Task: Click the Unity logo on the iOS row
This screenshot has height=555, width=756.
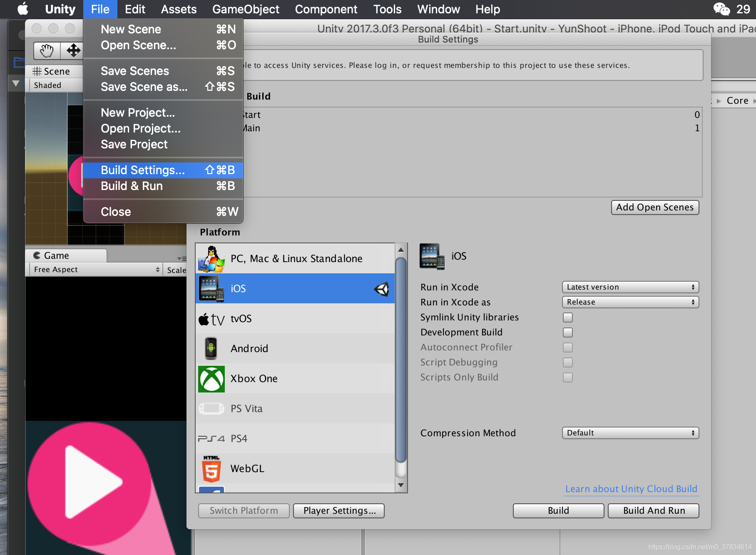Action: click(x=381, y=289)
